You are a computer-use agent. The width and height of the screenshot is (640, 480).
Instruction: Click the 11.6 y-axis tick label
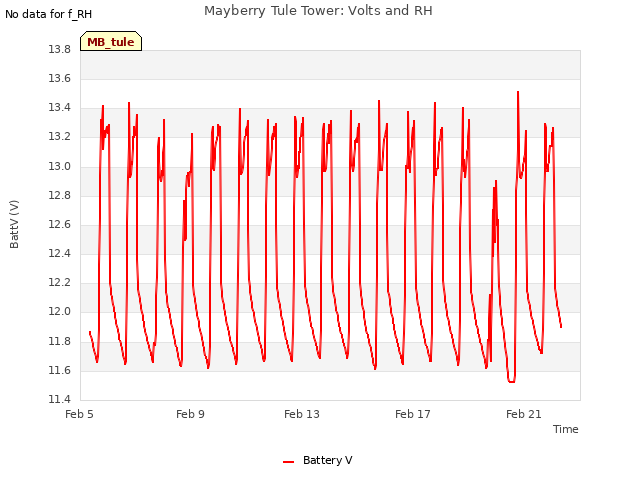[x=60, y=371]
